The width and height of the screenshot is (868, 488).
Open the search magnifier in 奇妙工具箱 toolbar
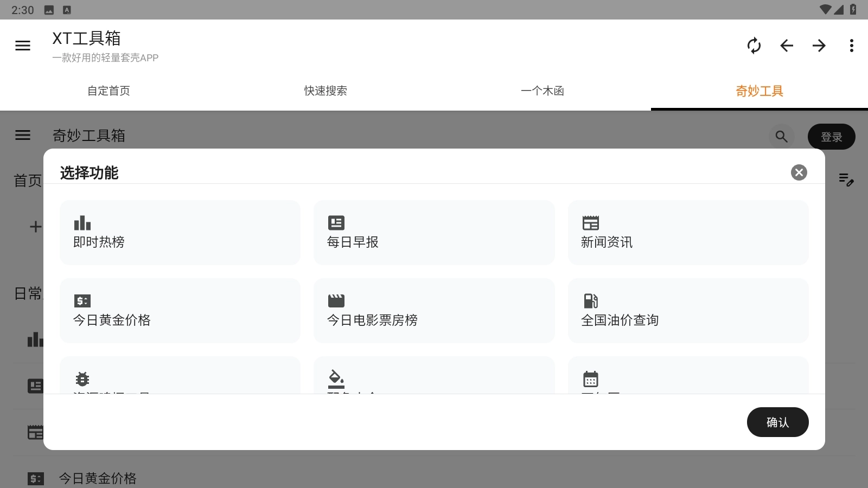[781, 136]
